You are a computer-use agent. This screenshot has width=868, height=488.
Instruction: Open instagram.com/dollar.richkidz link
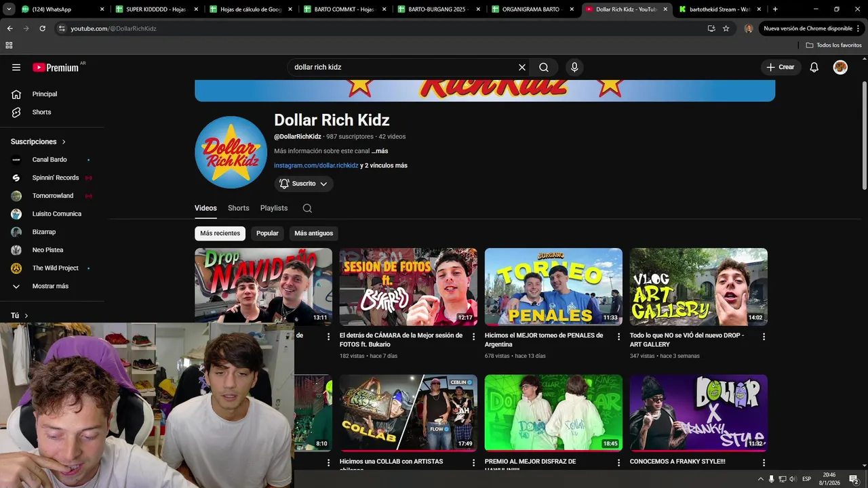[316, 165]
